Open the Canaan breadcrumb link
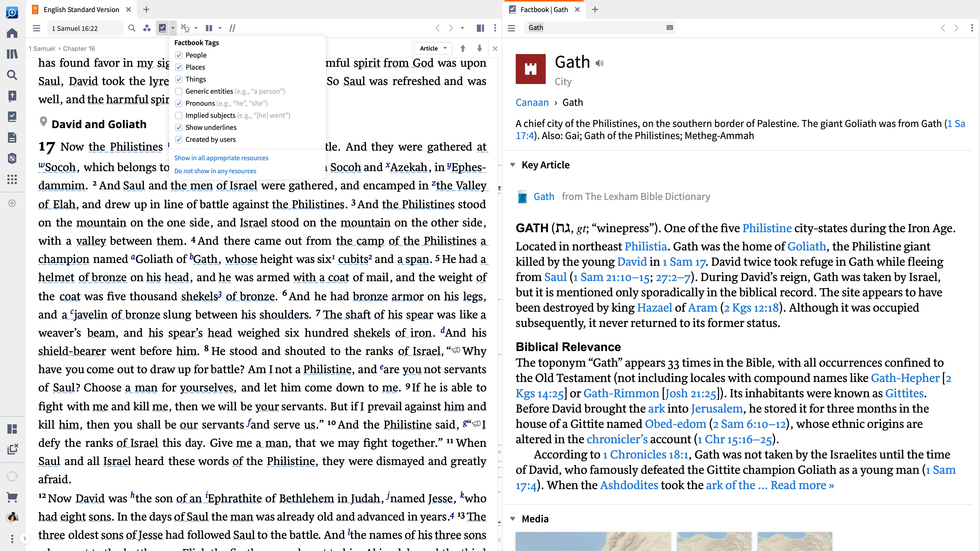980x551 pixels. pyautogui.click(x=532, y=103)
